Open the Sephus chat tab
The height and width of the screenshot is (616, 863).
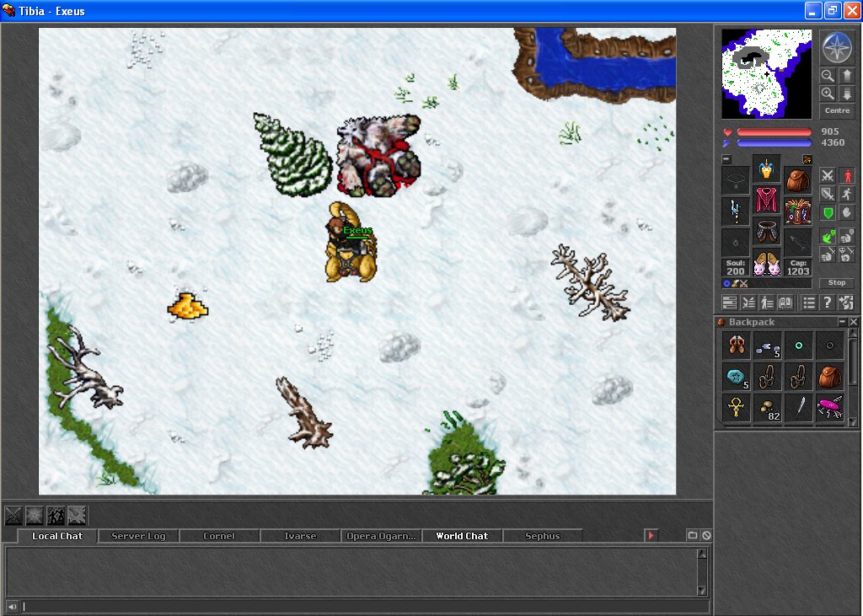coord(542,536)
